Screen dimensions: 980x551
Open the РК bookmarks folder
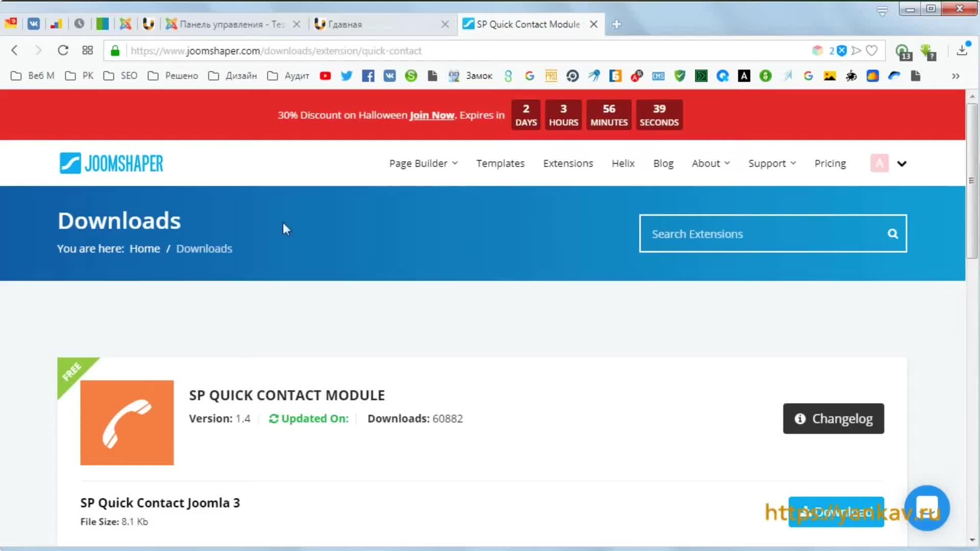(79, 76)
